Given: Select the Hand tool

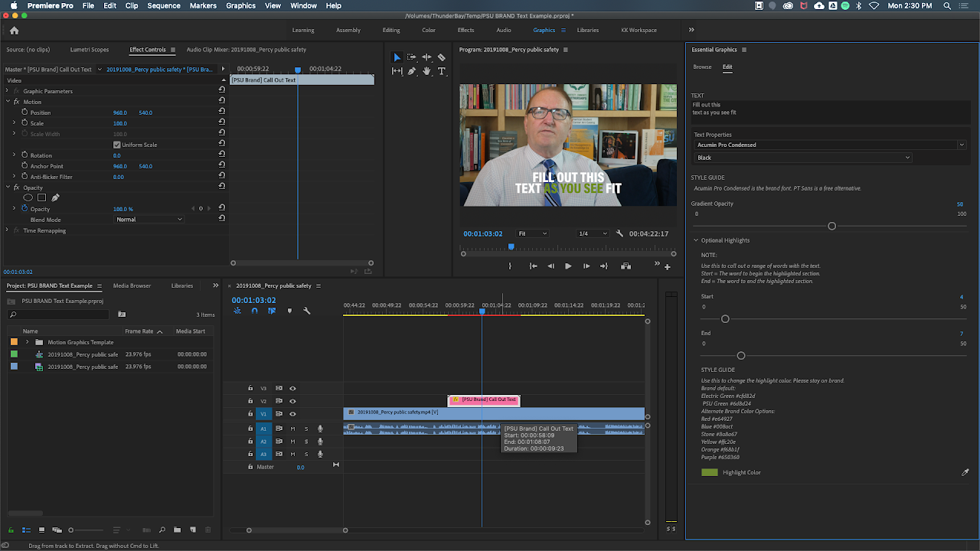Looking at the screenshot, I should (x=427, y=70).
